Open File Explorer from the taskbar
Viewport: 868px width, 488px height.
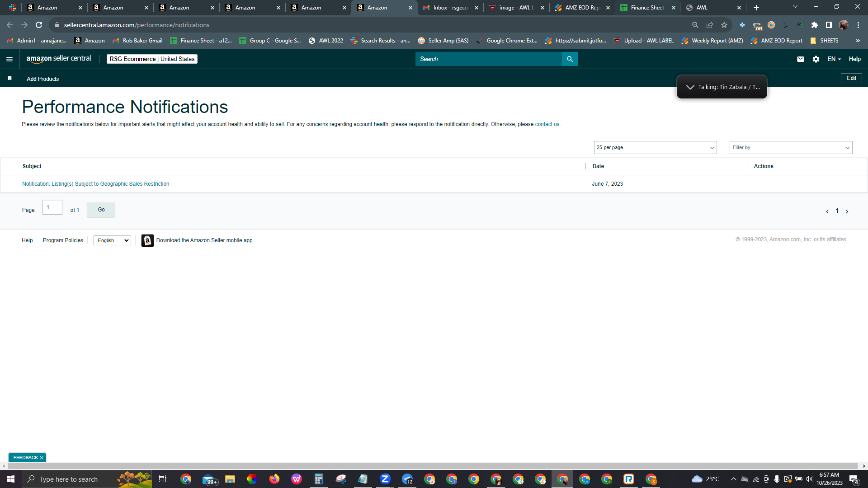click(230, 479)
